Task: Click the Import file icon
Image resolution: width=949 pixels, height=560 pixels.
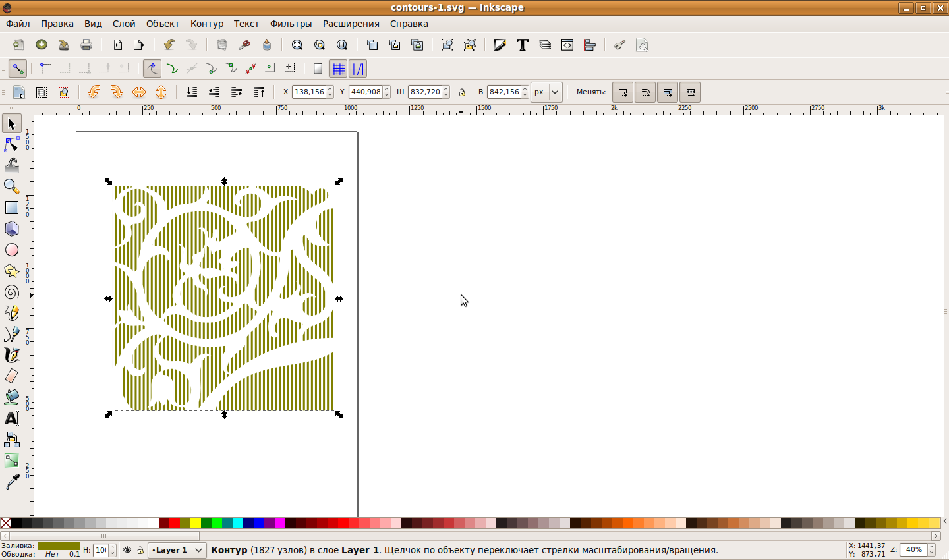Action: [x=117, y=45]
